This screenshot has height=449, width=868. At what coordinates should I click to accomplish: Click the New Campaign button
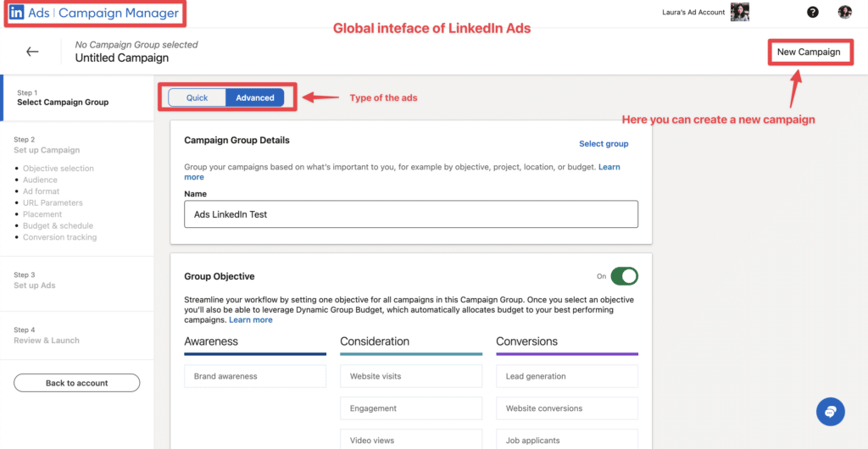808,52
